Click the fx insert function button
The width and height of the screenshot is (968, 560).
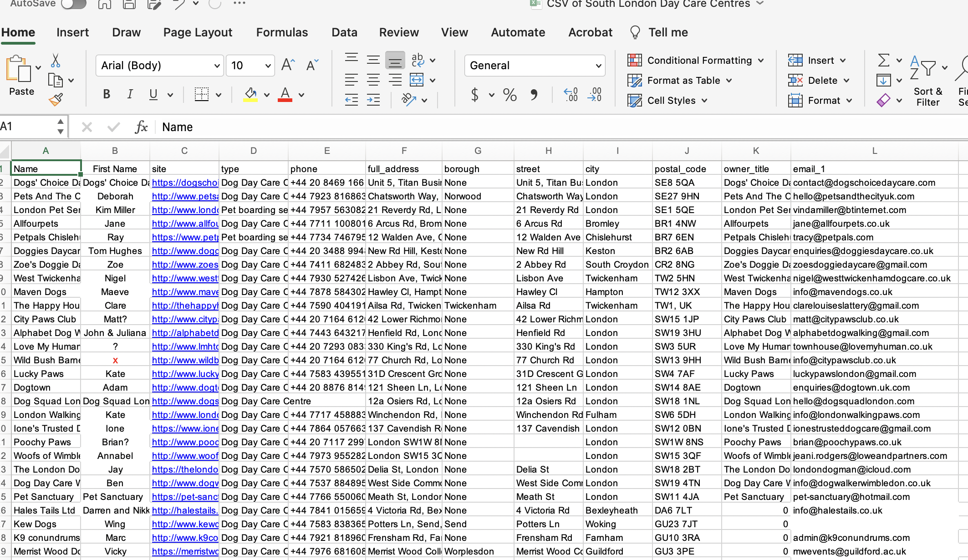tap(141, 127)
